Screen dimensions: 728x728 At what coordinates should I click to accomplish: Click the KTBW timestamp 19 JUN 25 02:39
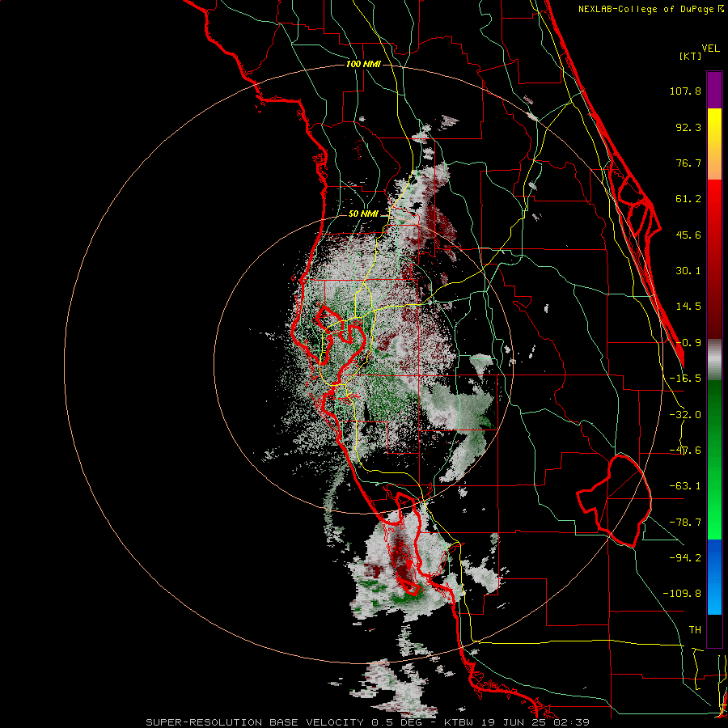pos(517,722)
